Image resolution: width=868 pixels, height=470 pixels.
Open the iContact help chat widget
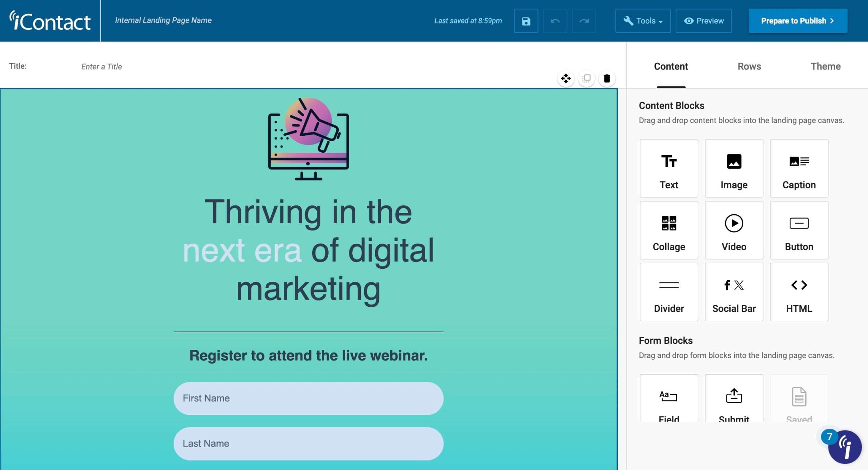pyautogui.click(x=844, y=447)
